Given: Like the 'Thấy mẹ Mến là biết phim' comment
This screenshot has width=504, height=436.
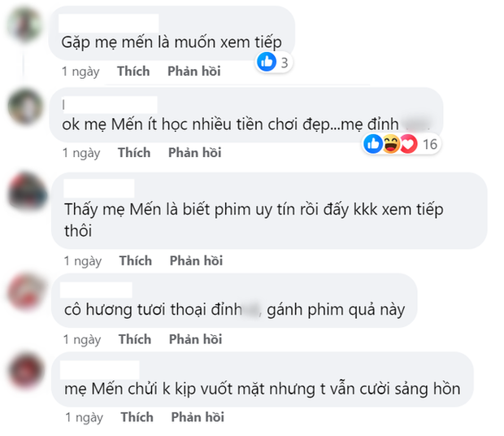Looking at the screenshot, I should click(135, 261).
